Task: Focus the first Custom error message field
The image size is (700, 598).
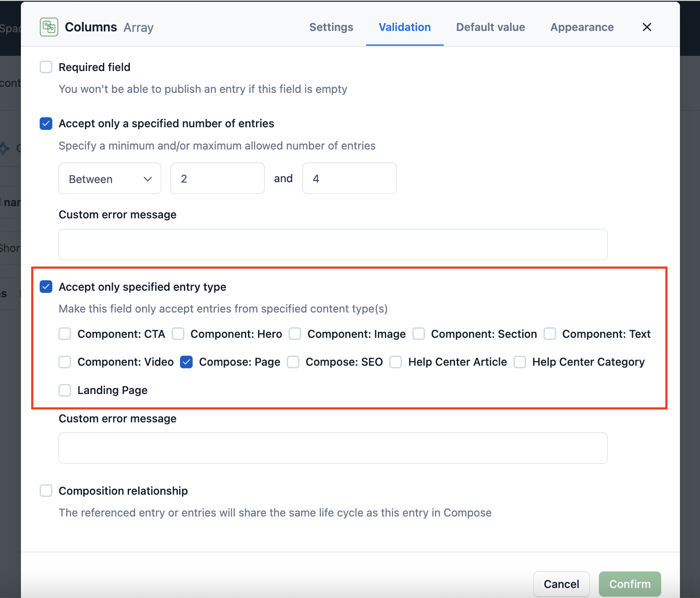Action: (333, 245)
